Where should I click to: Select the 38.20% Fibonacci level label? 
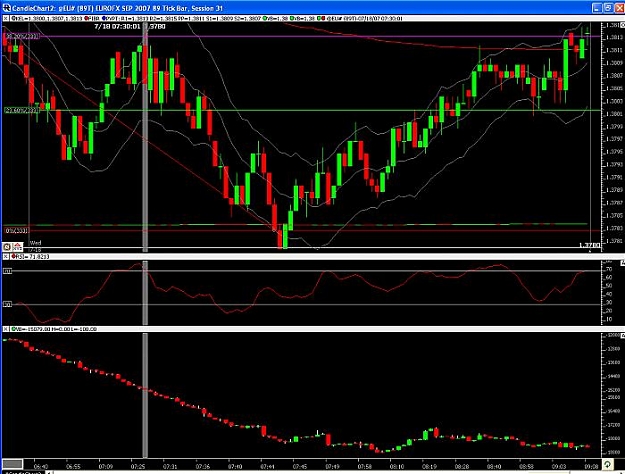(x=22, y=37)
